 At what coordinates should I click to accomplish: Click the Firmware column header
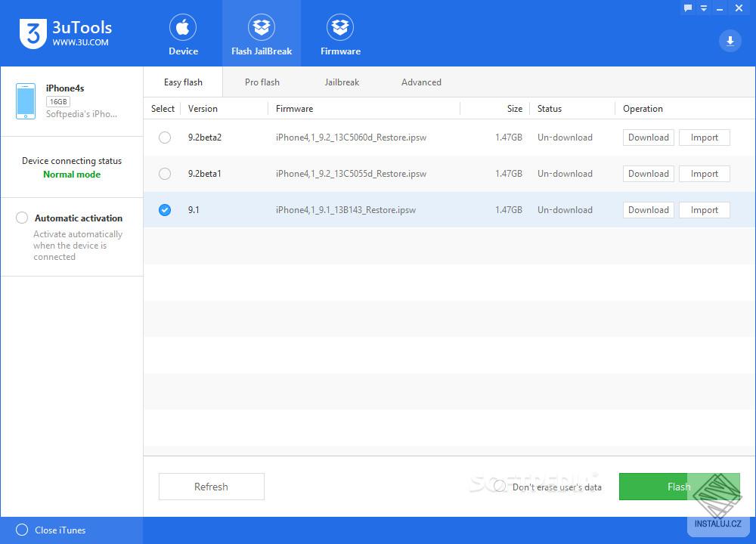[x=294, y=108]
